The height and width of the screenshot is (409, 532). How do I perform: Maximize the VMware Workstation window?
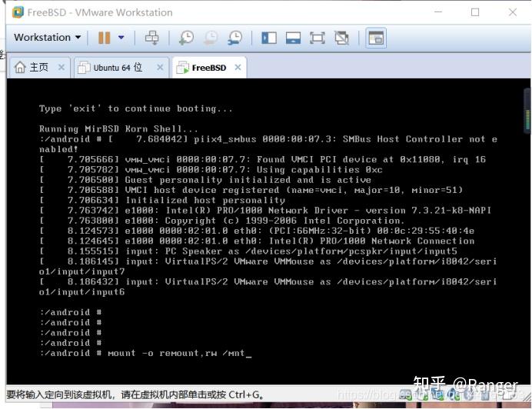tap(475, 12)
